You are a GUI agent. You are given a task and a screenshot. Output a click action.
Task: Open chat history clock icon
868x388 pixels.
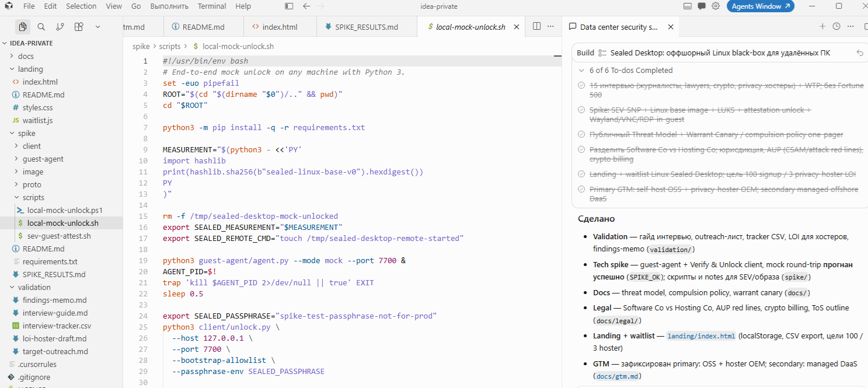(836, 27)
